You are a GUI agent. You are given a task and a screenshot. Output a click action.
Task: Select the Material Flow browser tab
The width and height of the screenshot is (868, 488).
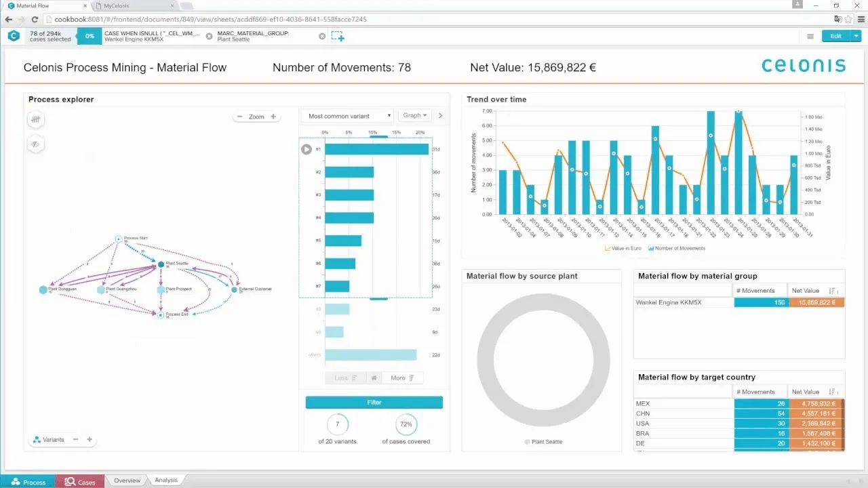[44, 5]
